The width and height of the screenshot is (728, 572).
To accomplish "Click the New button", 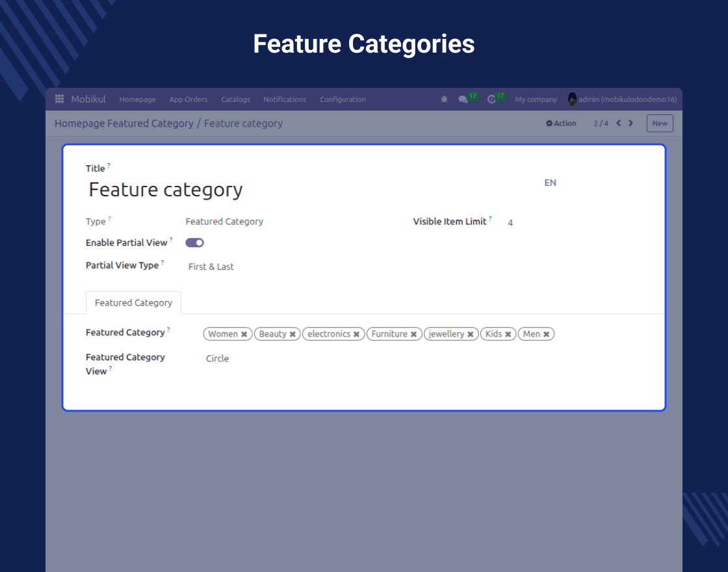I will point(660,123).
